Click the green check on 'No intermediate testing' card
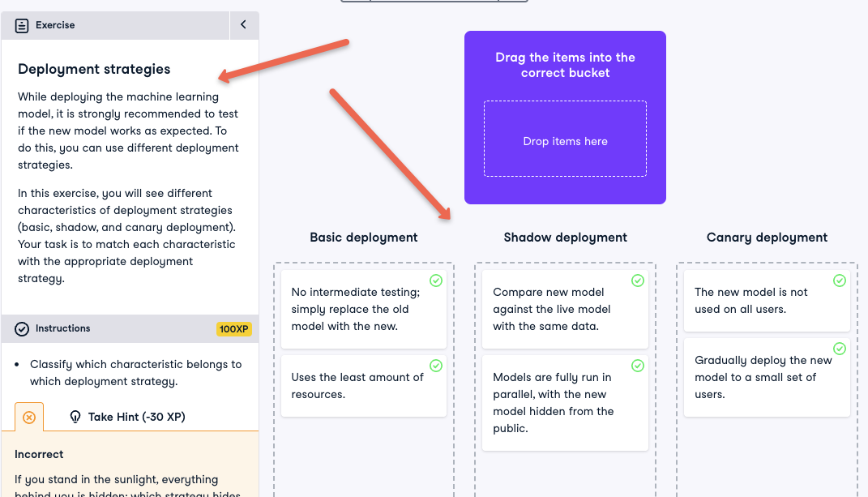868x497 pixels. (436, 281)
